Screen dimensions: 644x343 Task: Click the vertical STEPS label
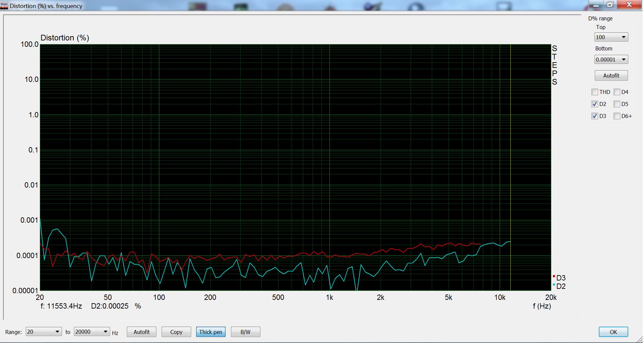555,65
